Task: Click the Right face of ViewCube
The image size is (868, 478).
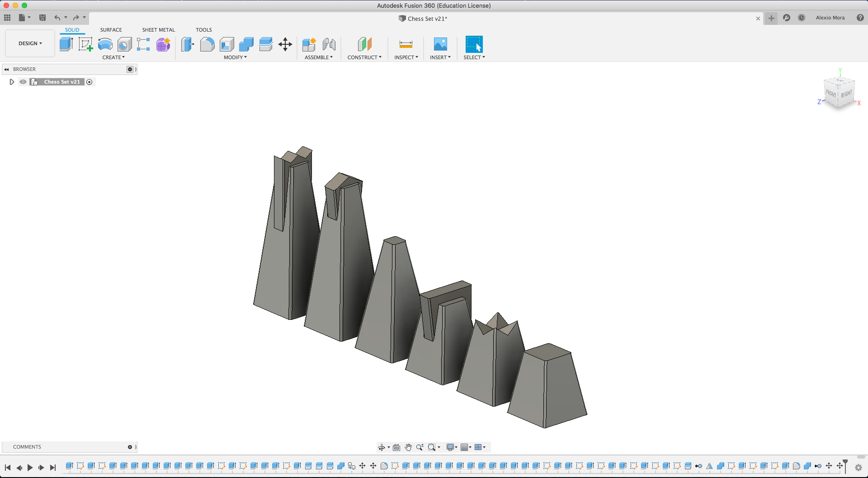Action: (846, 94)
